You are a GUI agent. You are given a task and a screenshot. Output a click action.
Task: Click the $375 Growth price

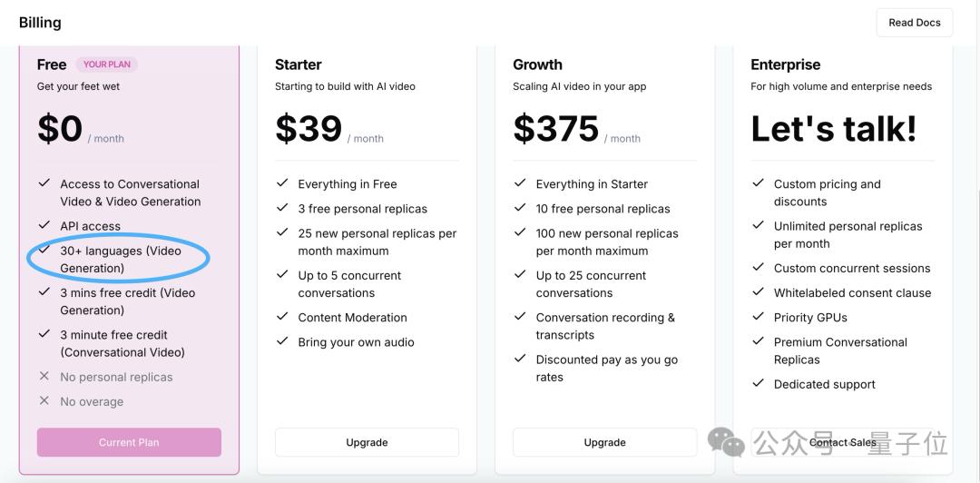[x=555, y=129]
